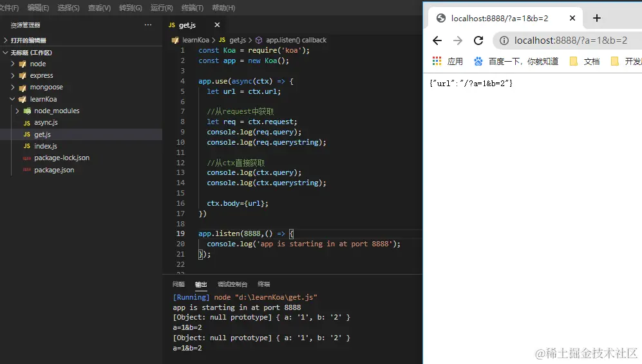642x364 pixels.
Task: Click the [Running] node output line
Action: (245, 297)
